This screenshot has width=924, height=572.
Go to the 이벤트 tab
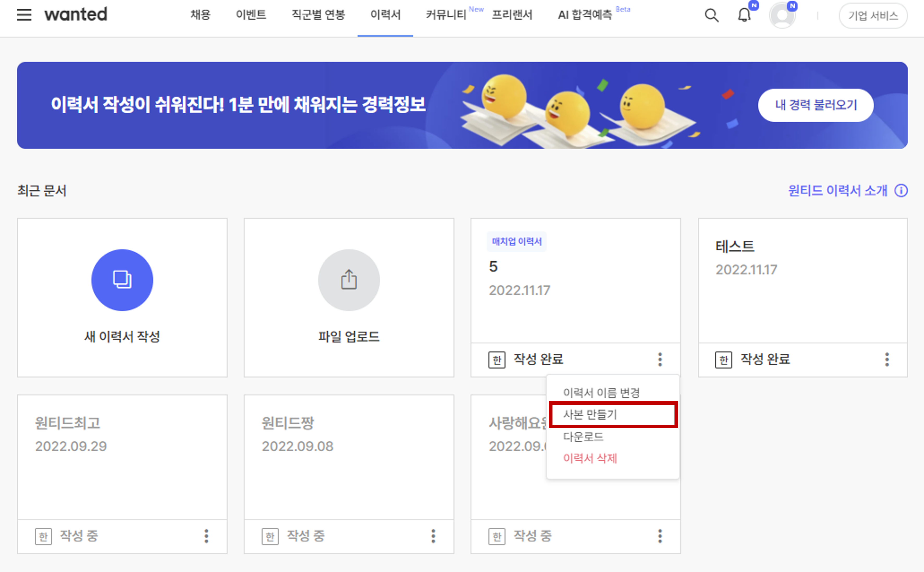click(251, 15)
